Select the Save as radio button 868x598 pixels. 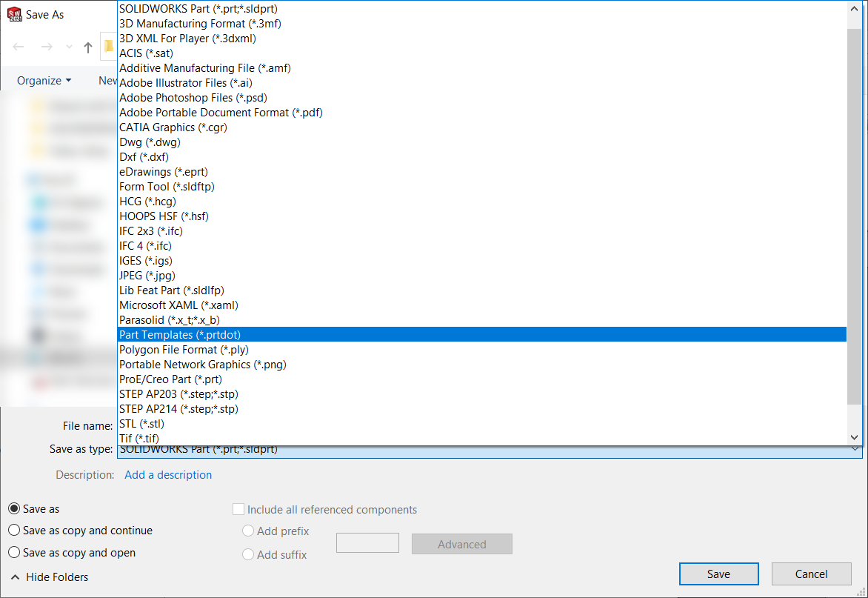pyautogui.click(x=14, y=509)
